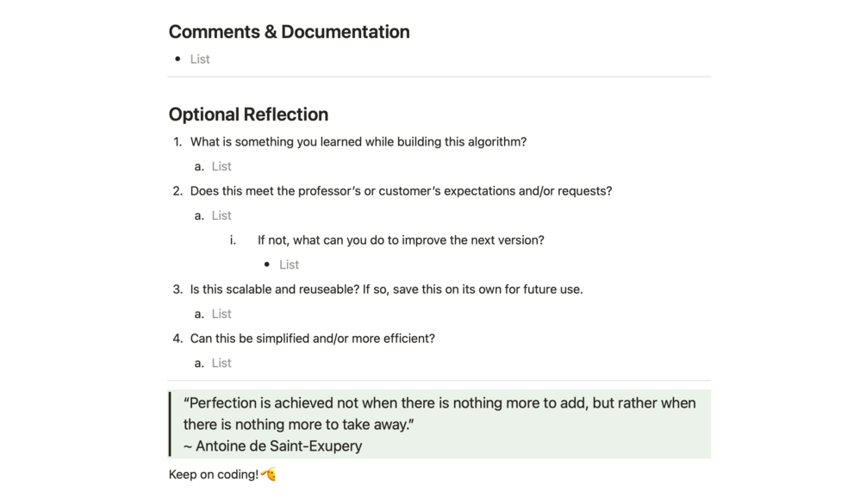Click the bullet marker beside the first List item
The width and height of the screenshot is (866, 504).
click(x=178, y=59)
